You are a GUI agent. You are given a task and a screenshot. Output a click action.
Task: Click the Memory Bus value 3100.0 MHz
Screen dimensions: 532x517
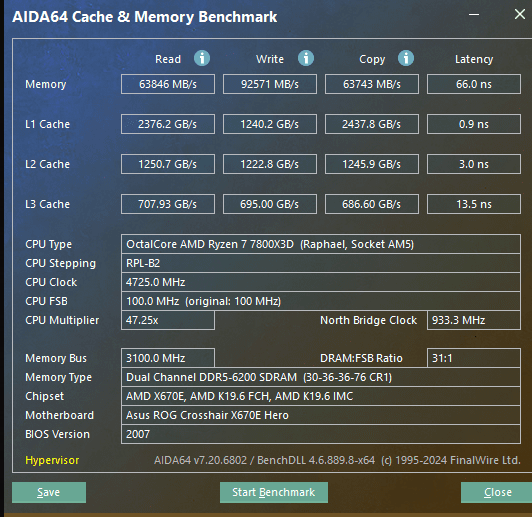coord(168,358)
